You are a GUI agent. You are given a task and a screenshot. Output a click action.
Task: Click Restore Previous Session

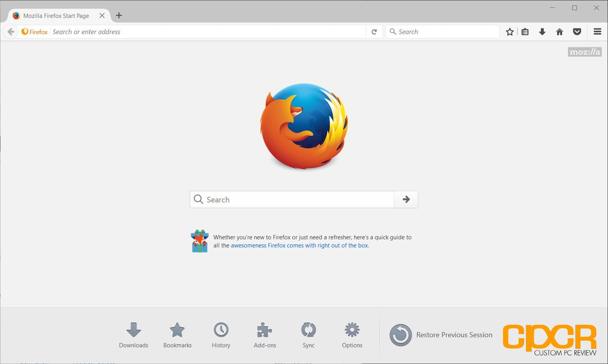tap(441, 335)
